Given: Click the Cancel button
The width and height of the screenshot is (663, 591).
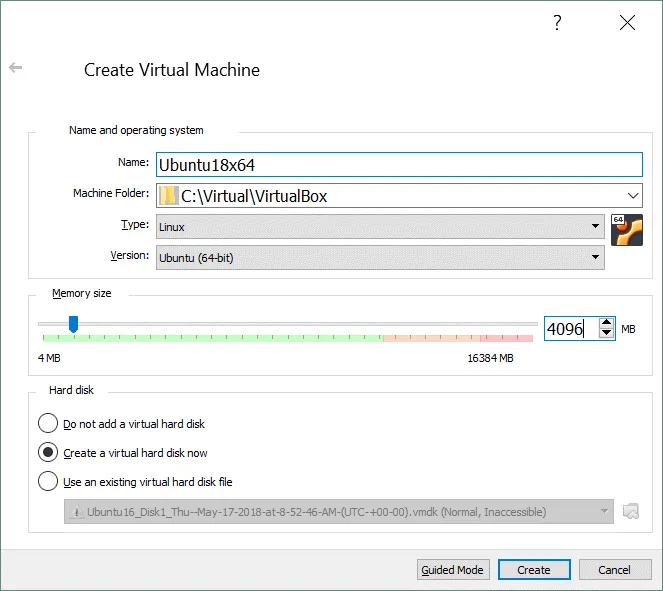Looking at the screenshot, I should pyautogui.click(x=614, y=570).
